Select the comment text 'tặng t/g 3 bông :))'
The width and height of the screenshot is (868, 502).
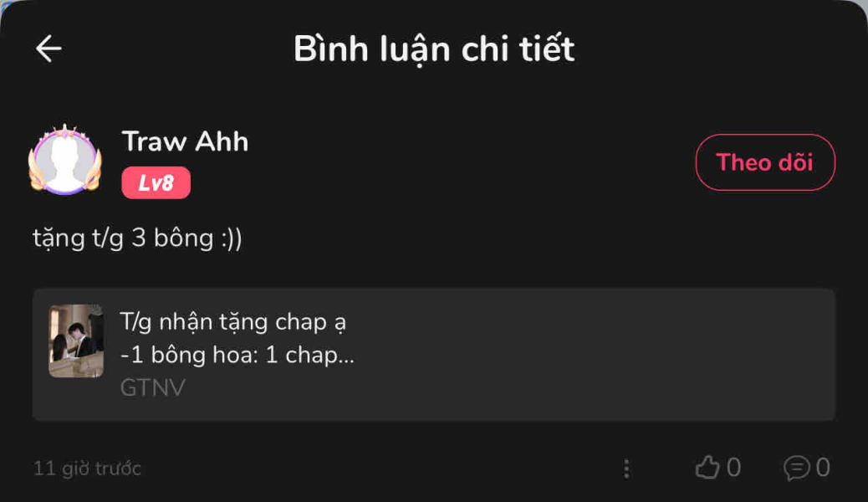[137, 238]
